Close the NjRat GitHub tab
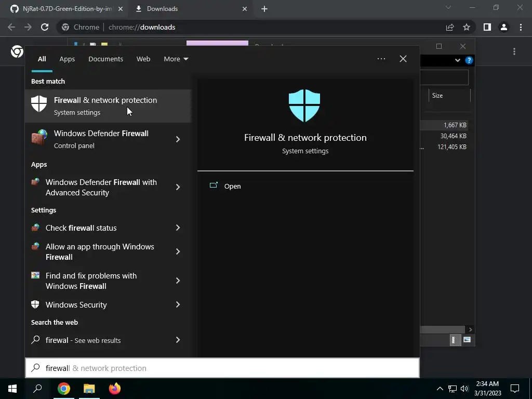This screenshot has height=399, width=532. pos(121,9)
